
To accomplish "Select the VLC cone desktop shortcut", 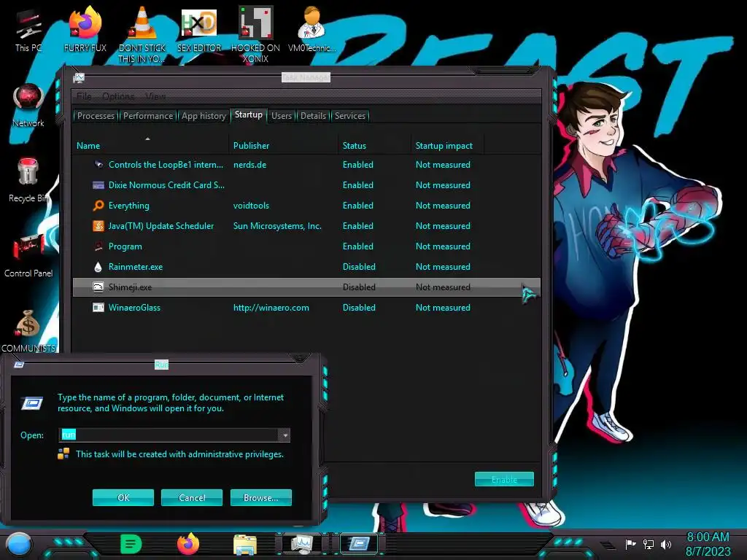I will [x=142, y=34].
